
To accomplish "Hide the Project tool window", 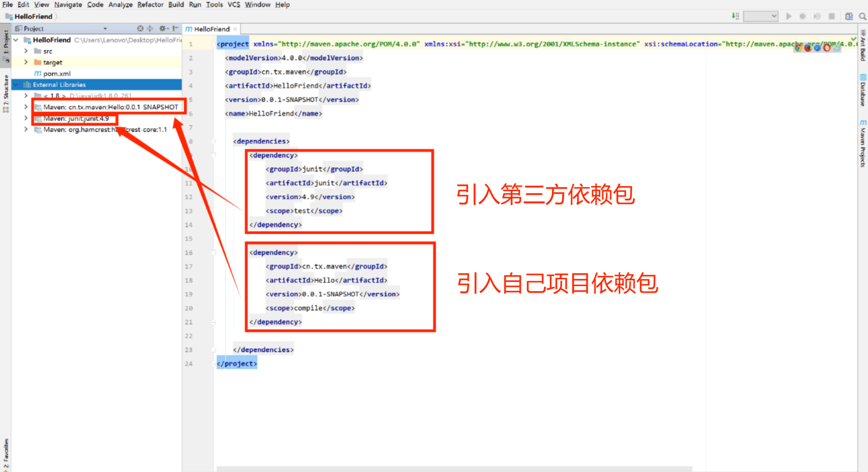I will click(175, 28).
